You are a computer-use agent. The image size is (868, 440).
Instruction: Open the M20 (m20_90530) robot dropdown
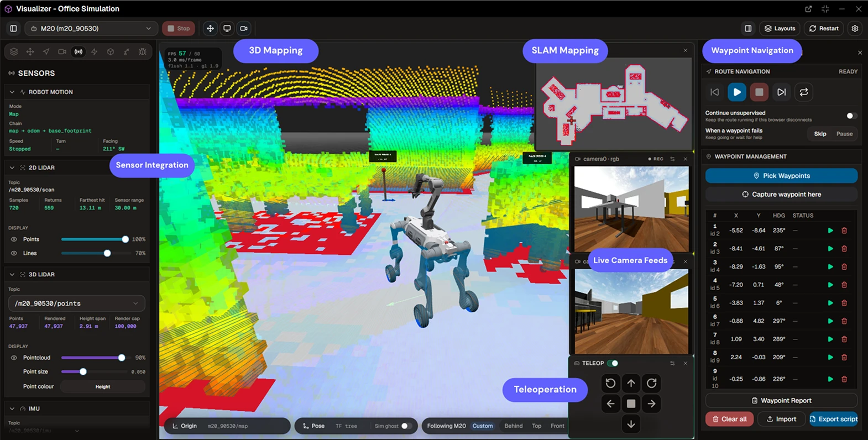pyautogui.click(x=91, y=28)
